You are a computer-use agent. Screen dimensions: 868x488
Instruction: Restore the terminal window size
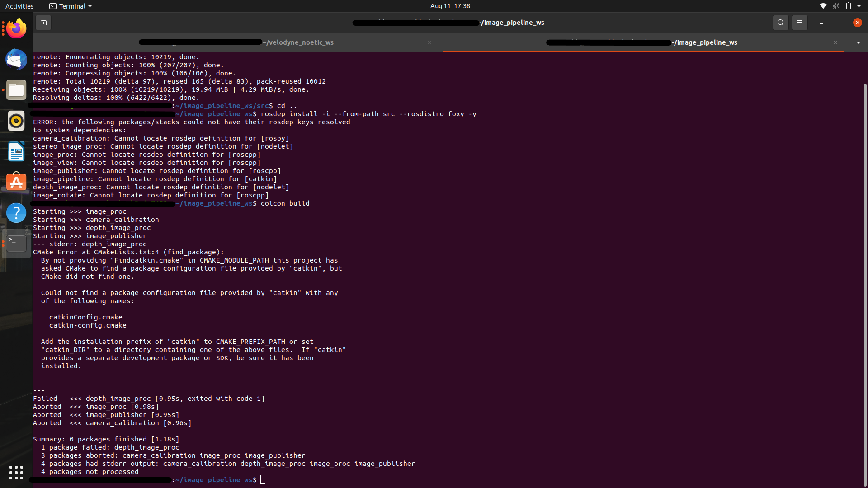pyautogui.click(x=839, y=23)
